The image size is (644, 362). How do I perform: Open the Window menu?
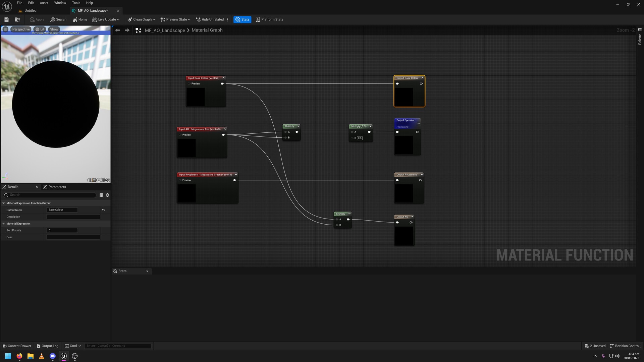pyautogui.click(x=60, y=3)
